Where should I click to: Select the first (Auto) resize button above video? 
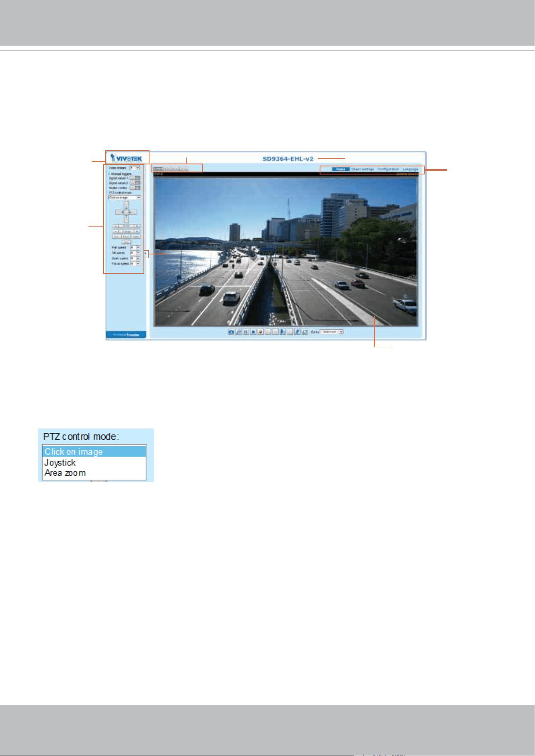(x=158, y=169)
